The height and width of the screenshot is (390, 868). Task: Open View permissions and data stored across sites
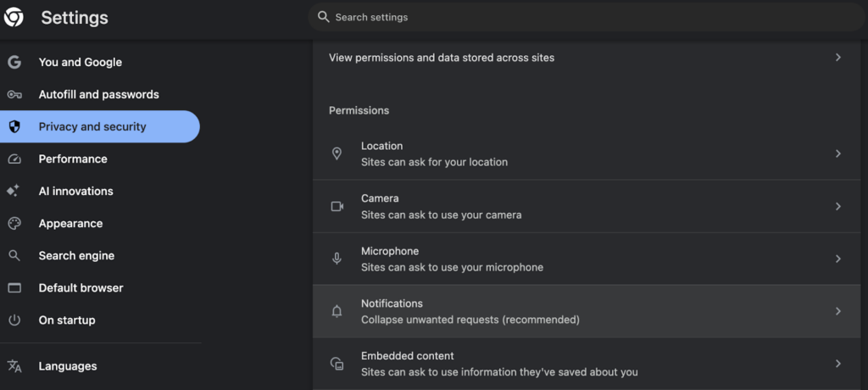587,57
